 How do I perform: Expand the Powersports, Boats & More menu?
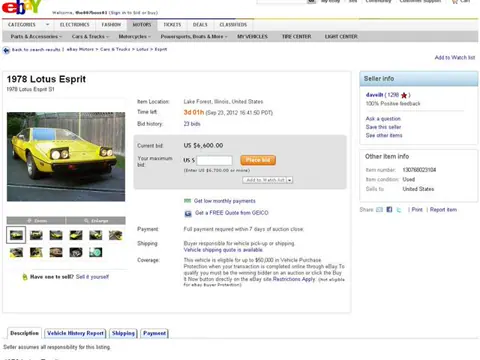(194, 36)
